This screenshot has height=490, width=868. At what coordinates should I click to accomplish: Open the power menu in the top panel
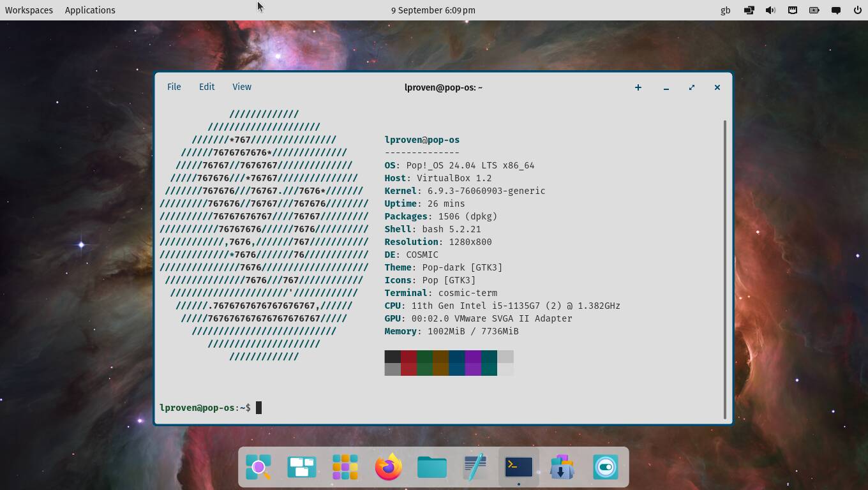(x=857, y=10)
